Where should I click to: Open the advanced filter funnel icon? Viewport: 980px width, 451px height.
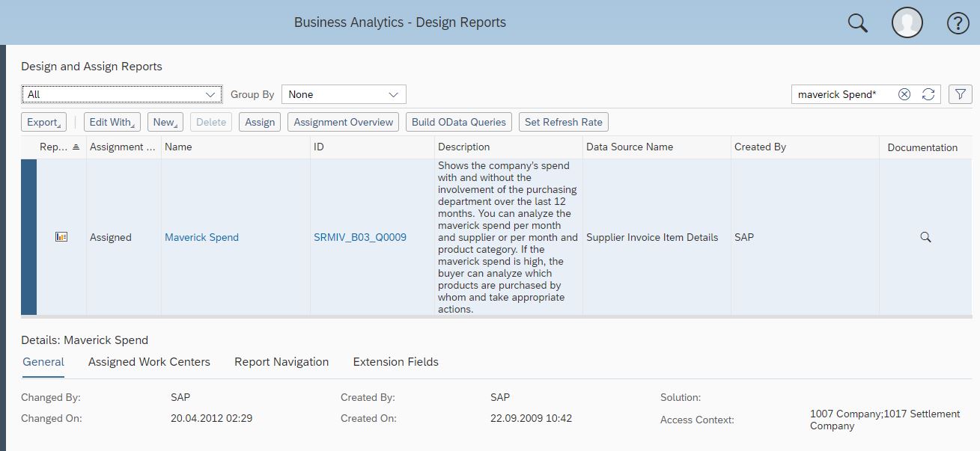960,94
